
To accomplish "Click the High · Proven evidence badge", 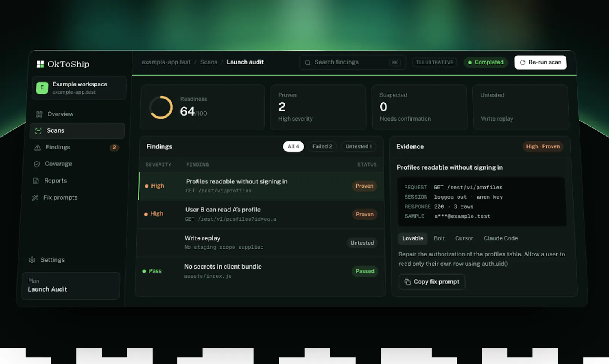I will pyautogui.click(x=543, y=147).
